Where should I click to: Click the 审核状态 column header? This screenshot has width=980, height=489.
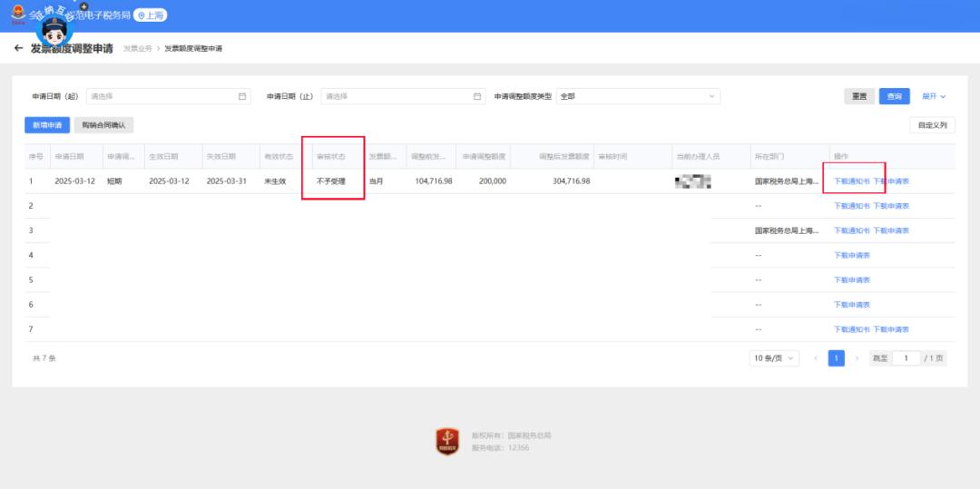(330, 156)
